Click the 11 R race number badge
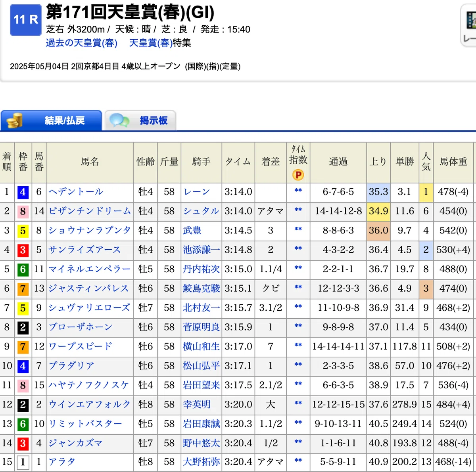This screenshot has width=476, height=472. (26, 20)
